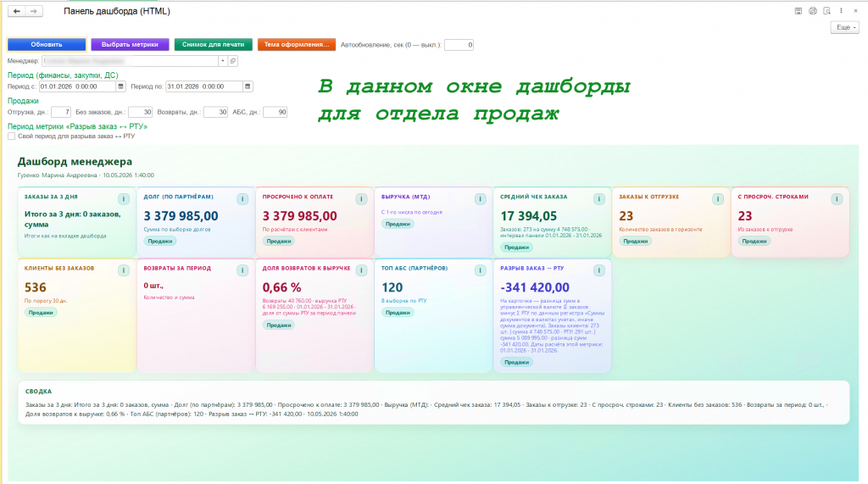This screenshot has width=868, height=484.
Task: Click the '3 379 985,00' debt value in 'Долг' card
Action: [x=181, y=216]
